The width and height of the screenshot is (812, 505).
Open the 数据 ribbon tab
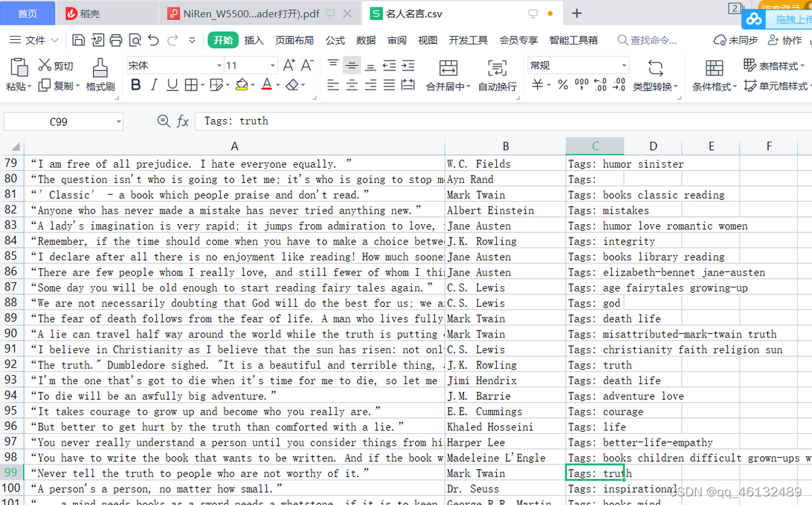coord(366,41)
